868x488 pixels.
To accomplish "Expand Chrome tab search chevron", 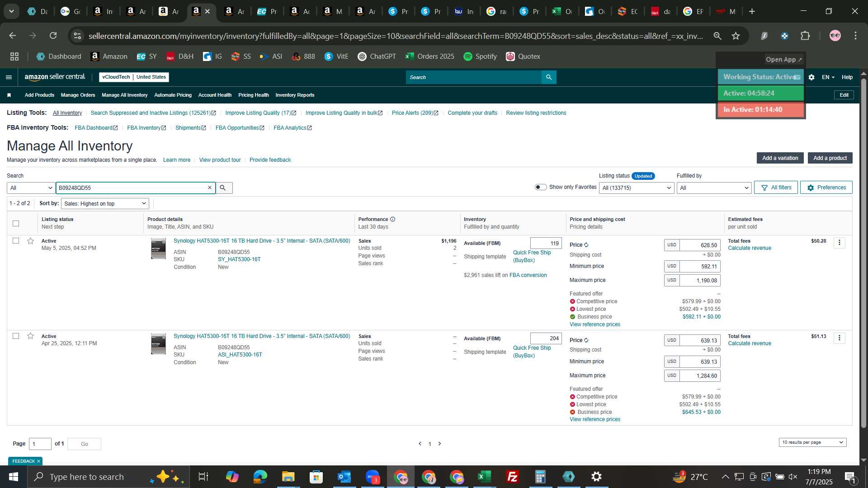I will click(x=11, y=11).
